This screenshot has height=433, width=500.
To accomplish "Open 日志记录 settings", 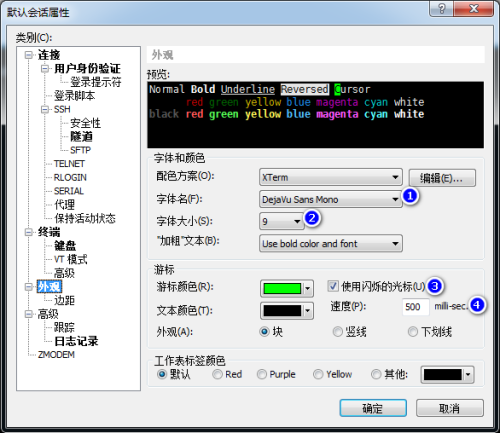I will coord(76,341).
